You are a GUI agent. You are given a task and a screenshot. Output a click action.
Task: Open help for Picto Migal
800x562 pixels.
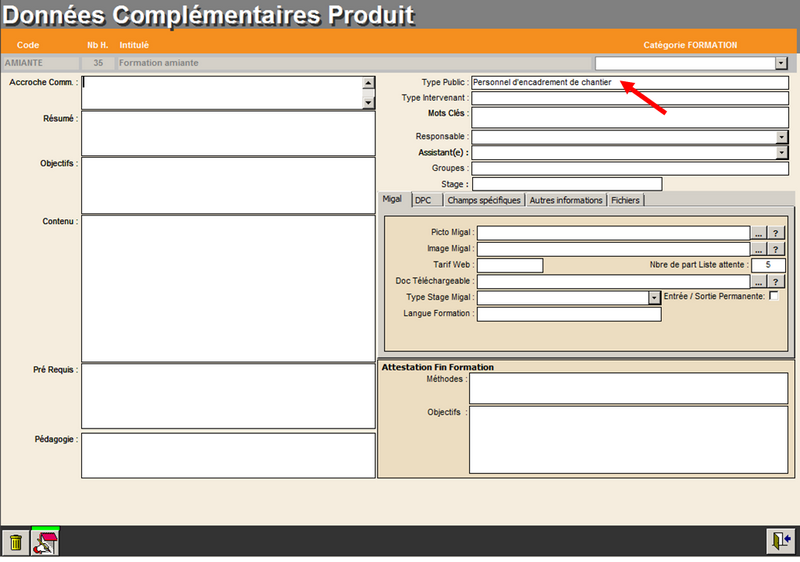point(776,233)
